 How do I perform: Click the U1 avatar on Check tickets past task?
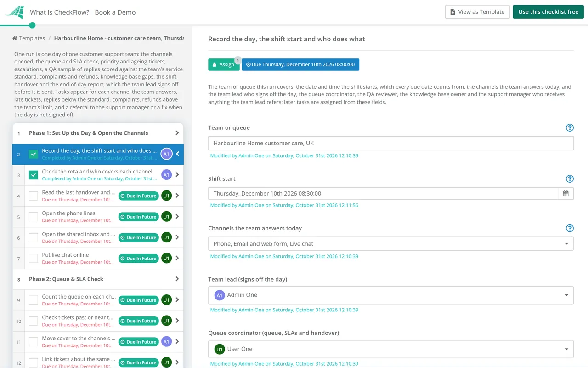pyautogui.click(x=166, y=321)
